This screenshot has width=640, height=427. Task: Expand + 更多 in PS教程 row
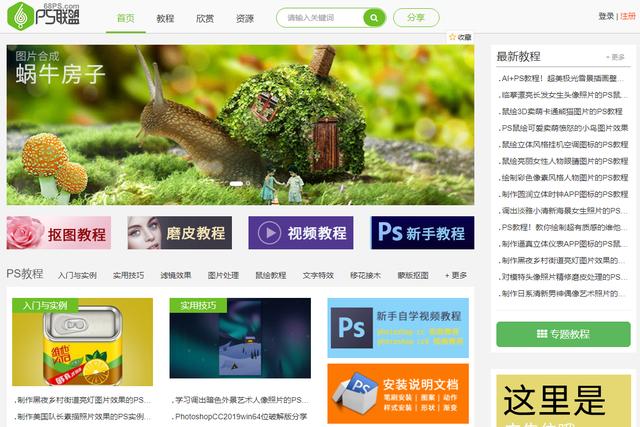[x=456, y=276]
